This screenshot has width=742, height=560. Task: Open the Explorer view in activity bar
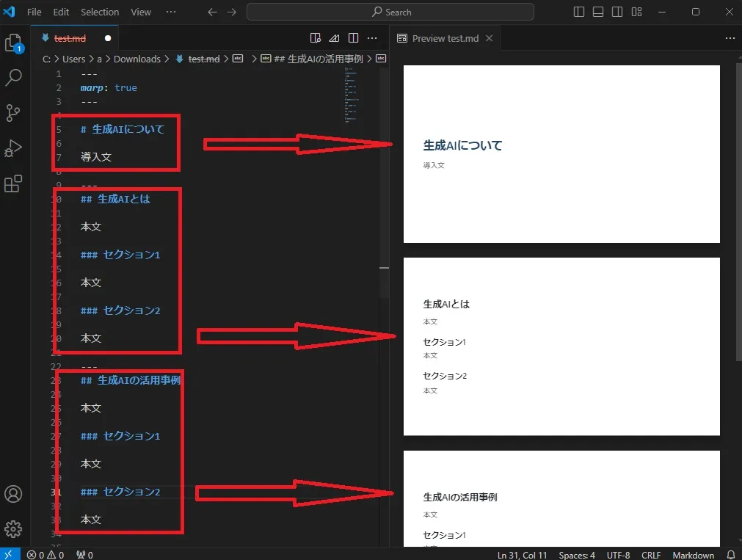click(x=14, y=43)
